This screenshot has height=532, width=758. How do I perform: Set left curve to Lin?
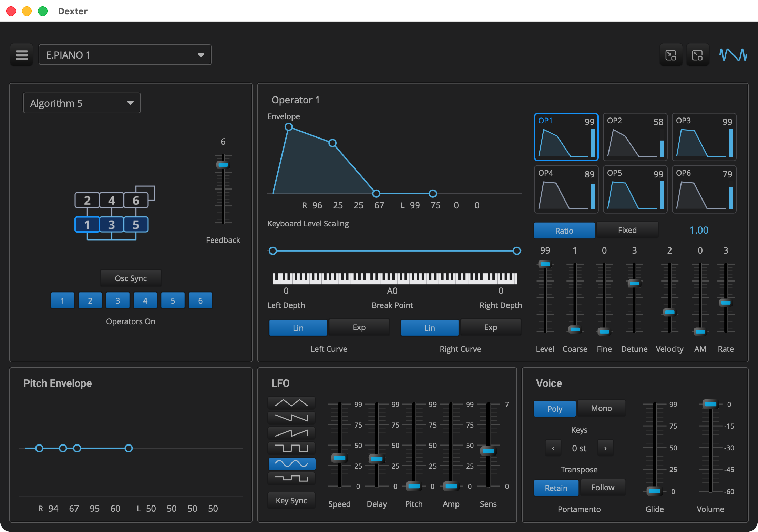click(x=298, y=328)
